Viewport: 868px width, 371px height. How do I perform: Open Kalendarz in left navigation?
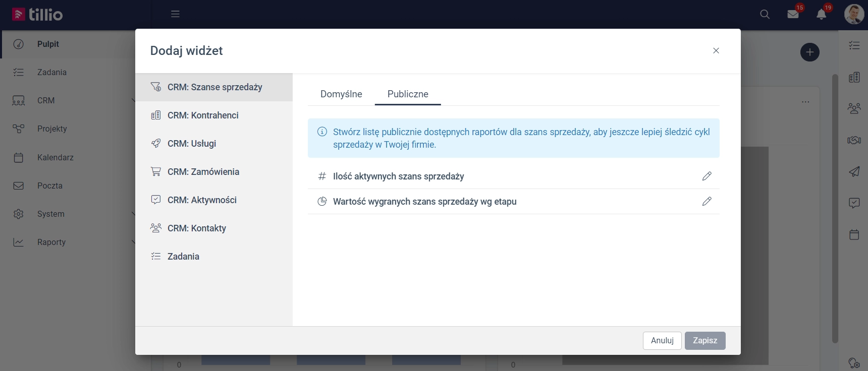point(69,157)
